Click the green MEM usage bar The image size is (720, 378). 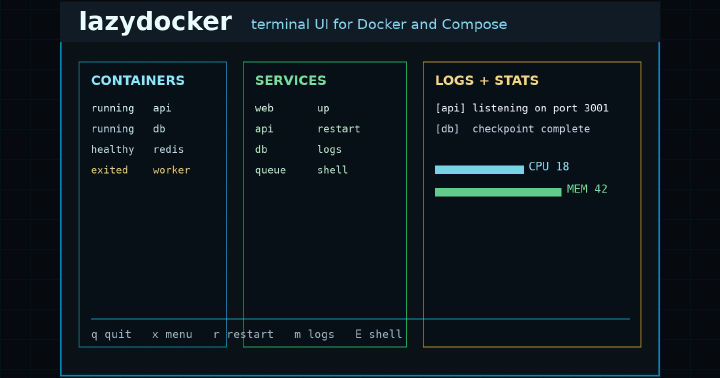pos(498,192)
